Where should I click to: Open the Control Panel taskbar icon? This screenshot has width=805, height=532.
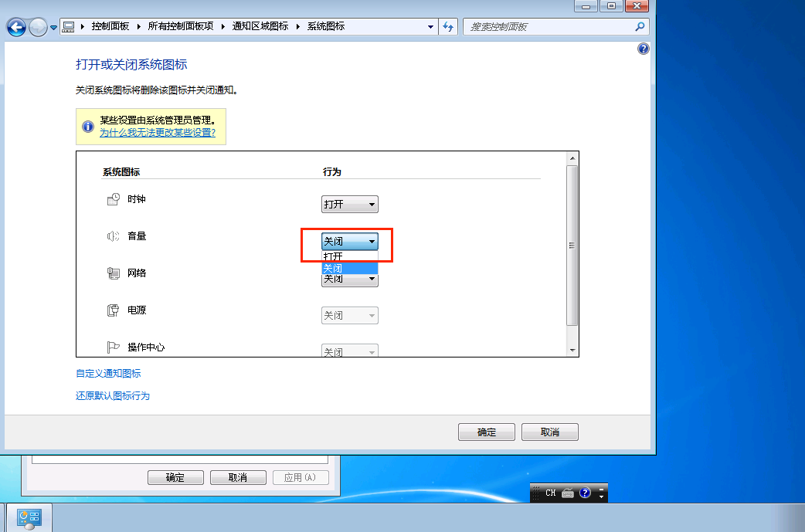click(29, 517)
